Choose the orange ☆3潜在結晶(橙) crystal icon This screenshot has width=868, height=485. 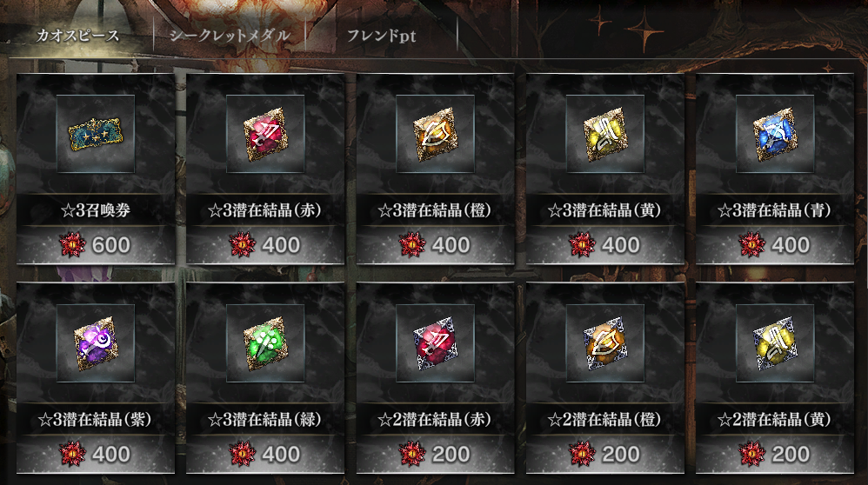click(435, 134)
